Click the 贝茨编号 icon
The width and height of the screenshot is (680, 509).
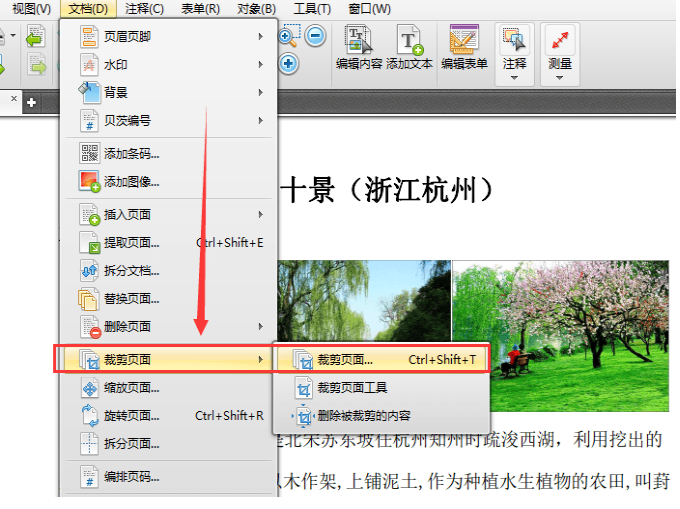pyautogui.click(x=89, y=121)
